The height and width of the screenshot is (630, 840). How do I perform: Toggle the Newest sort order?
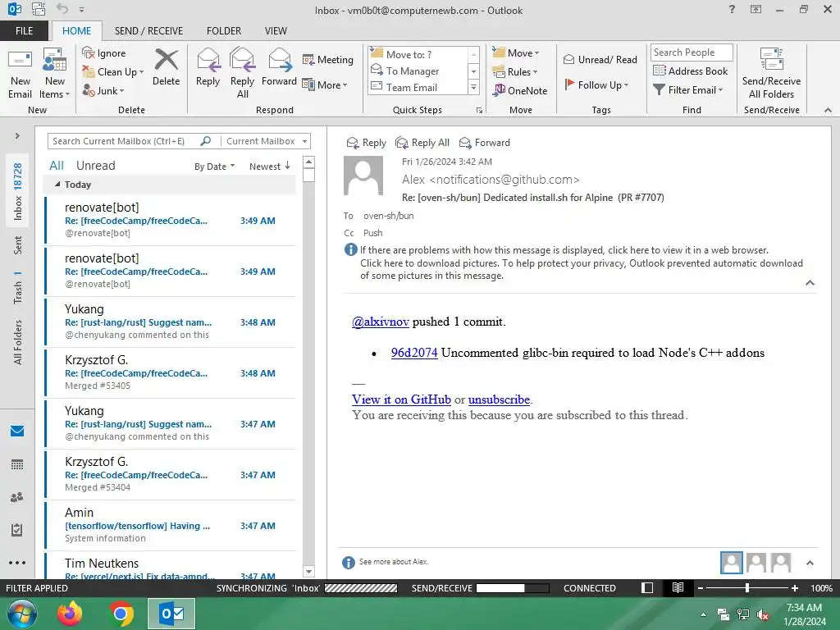click(269, 167)
